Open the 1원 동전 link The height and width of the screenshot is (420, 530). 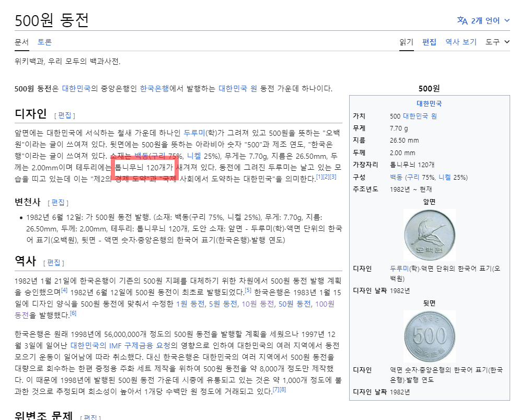tap(190, 304)
